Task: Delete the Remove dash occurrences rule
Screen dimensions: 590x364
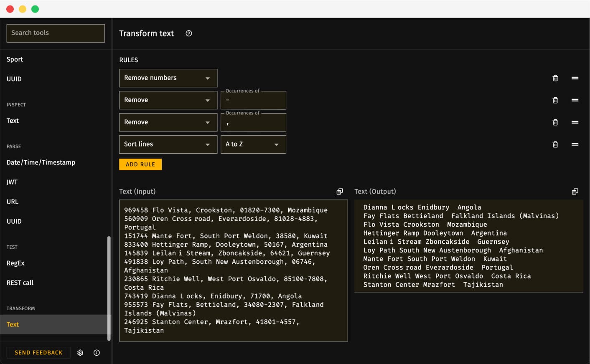Action: click(555, 100)
